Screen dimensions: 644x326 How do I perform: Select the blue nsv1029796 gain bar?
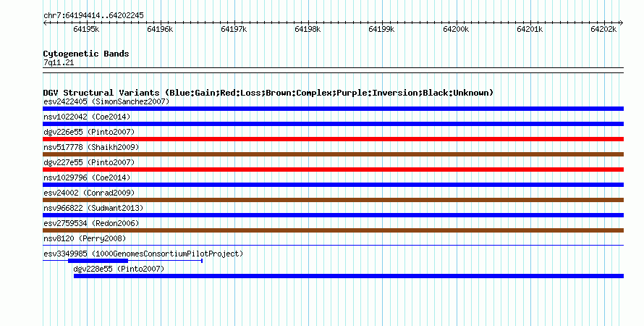pos(333,185)
